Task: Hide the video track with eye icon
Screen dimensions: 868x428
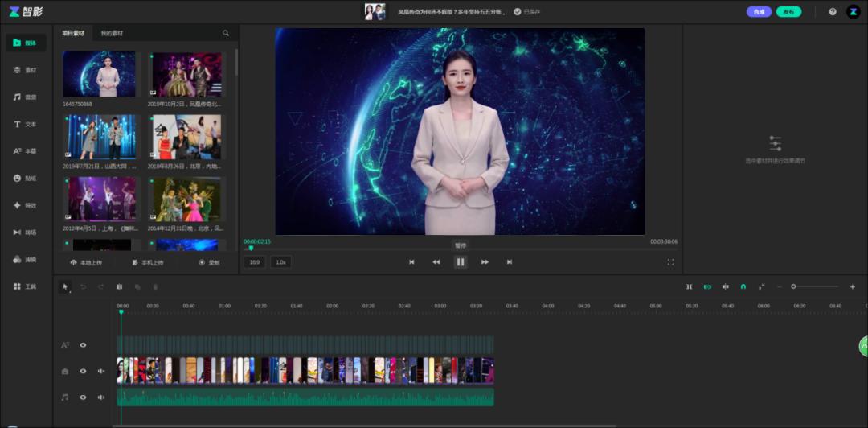Action: pyautogui.click(x=83, y=371)
